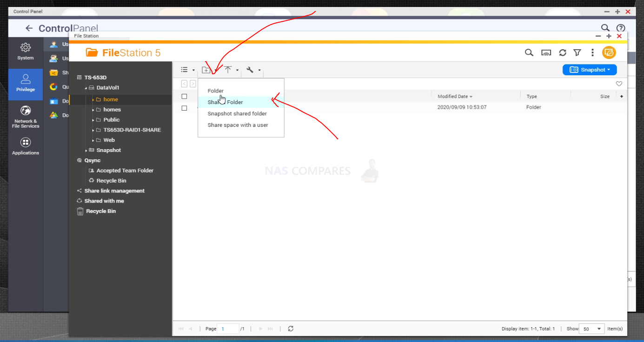Refresh File Station with the top refresh icon

[563, 53]
